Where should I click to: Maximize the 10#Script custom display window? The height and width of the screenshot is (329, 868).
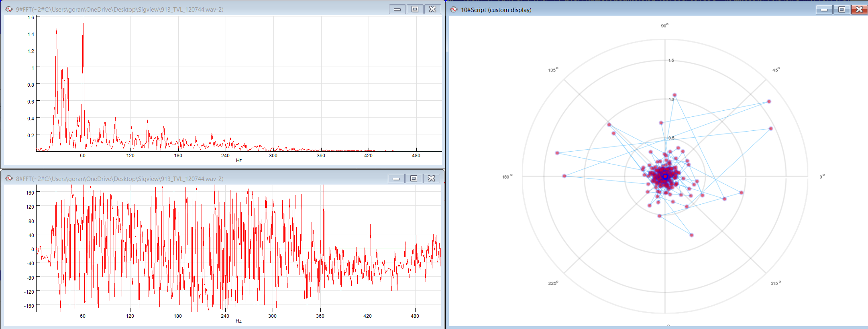842,10
